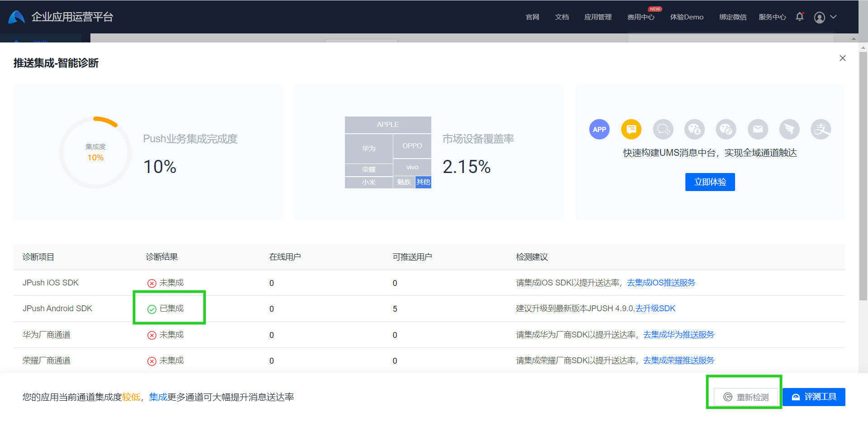
Task: Select the 荣耀厂商通道 row name
Action: [47, 360]
